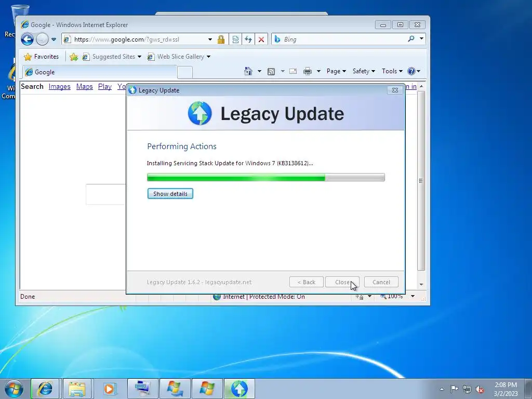532x399 pixels.
Task: Click Internet Explorer taskbar icon
Action: [x=45, y=389]
